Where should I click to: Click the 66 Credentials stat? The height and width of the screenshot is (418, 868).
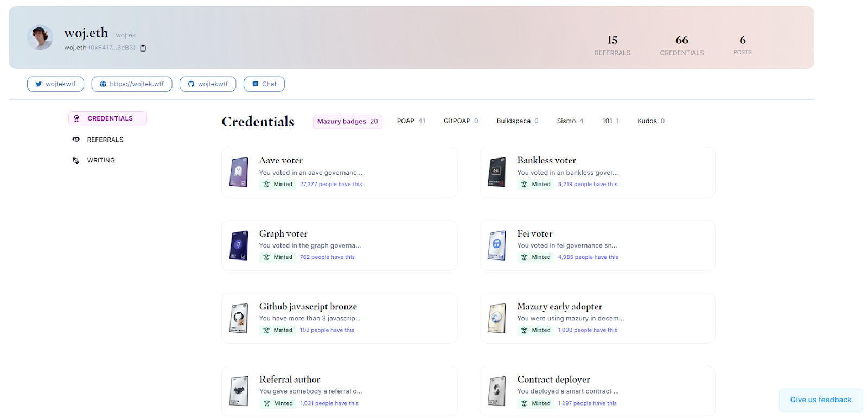pos(682,45)
